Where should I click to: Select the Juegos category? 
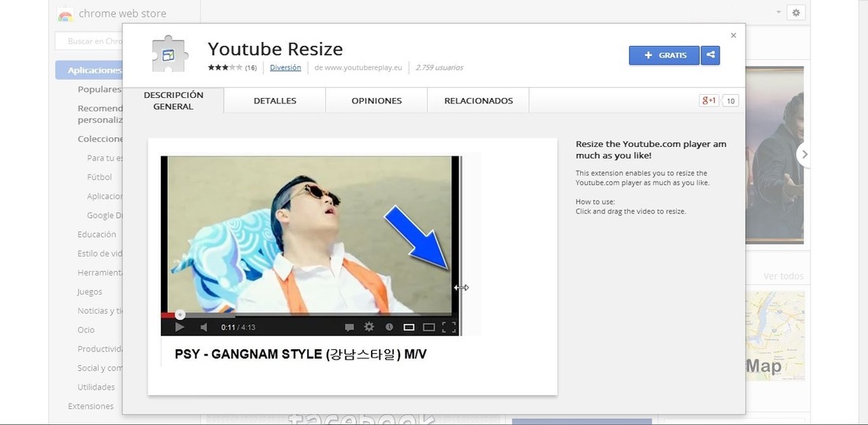pyautogui.click(x=90, y=291)
